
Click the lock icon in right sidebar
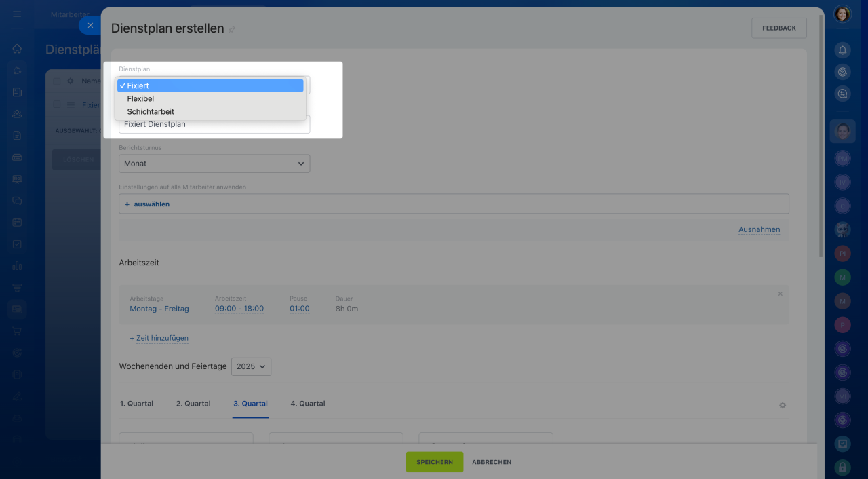click(x=842, y=467)
